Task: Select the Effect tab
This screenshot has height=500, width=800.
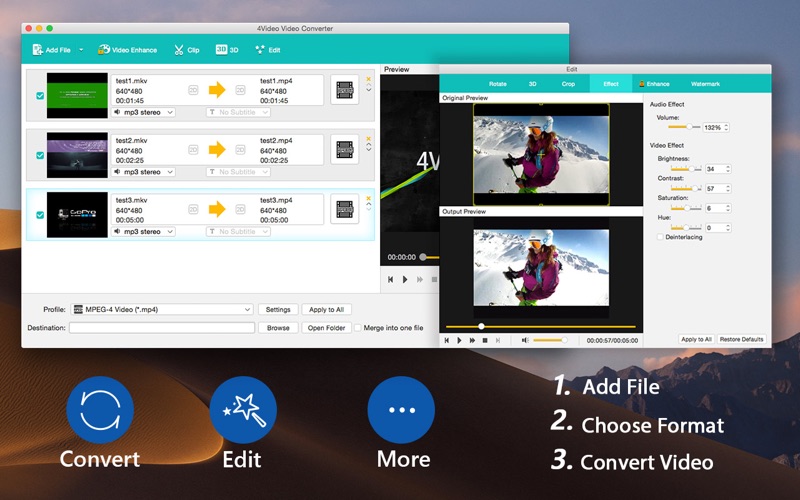Action: tap(611, 84)
